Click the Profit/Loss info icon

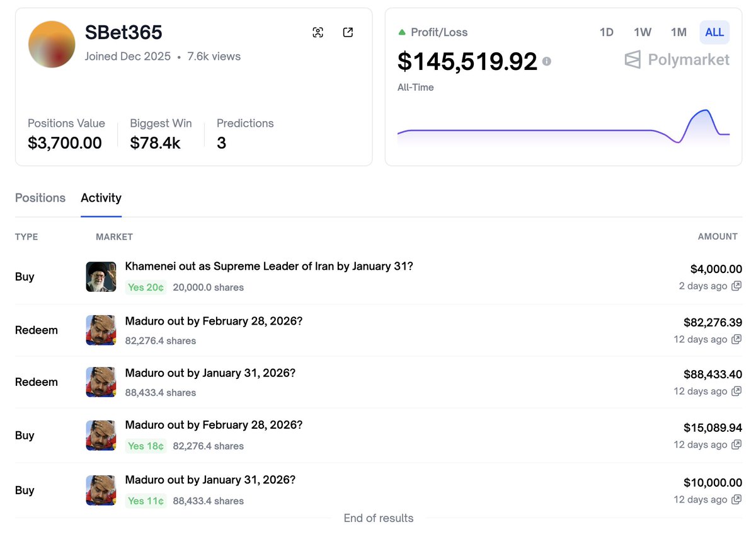click(x=547, y=61)
